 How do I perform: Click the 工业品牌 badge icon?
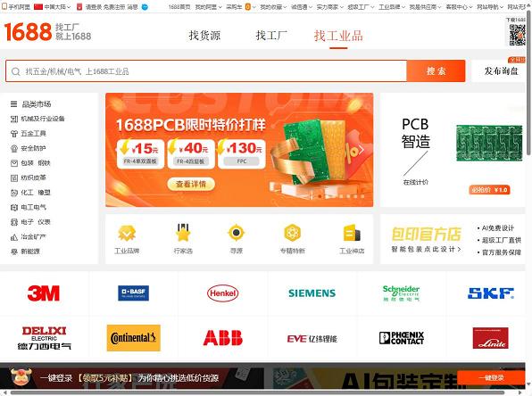pos(127,234)
